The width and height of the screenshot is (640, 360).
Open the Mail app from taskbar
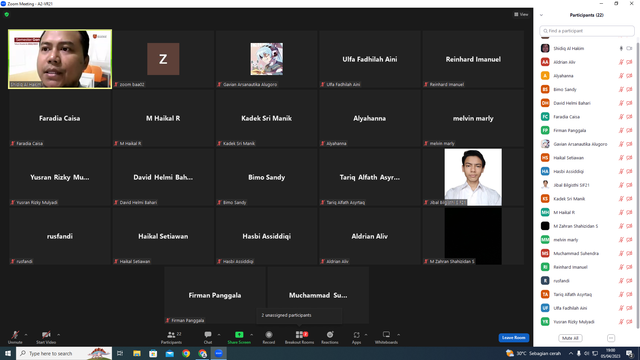(169, 353)
